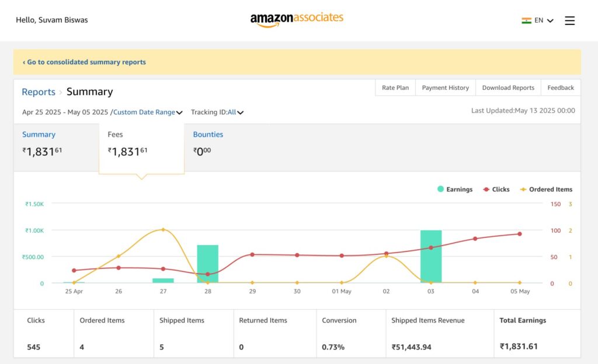
Task: Click the 01 May axis label
Action: point(341,291)
